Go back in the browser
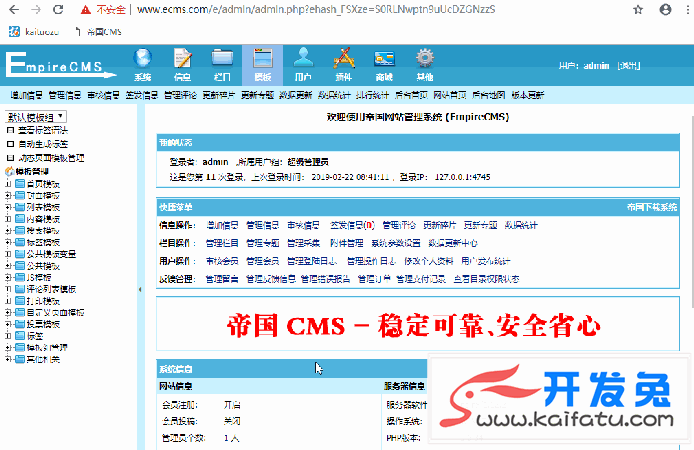 [14, 9]
